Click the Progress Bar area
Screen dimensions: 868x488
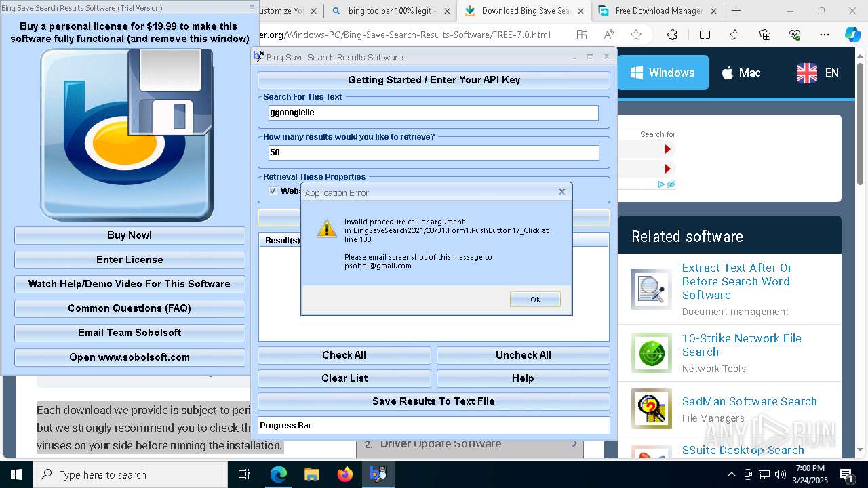434,426
